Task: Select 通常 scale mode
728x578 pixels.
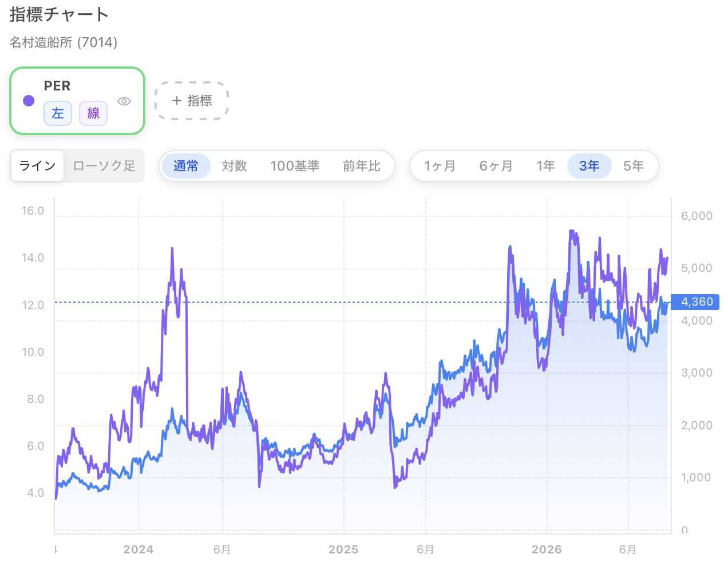Action: click(x=186, y=166)
